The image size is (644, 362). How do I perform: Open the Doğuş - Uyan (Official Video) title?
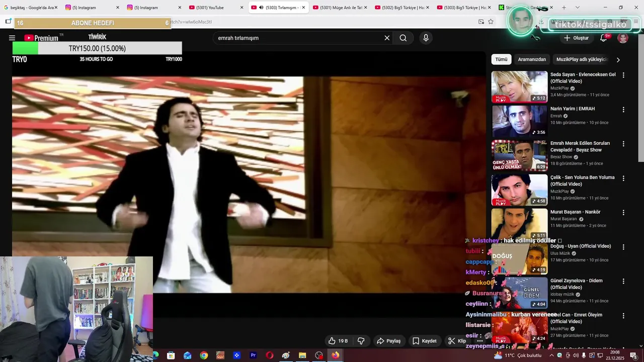coord(581,246)
